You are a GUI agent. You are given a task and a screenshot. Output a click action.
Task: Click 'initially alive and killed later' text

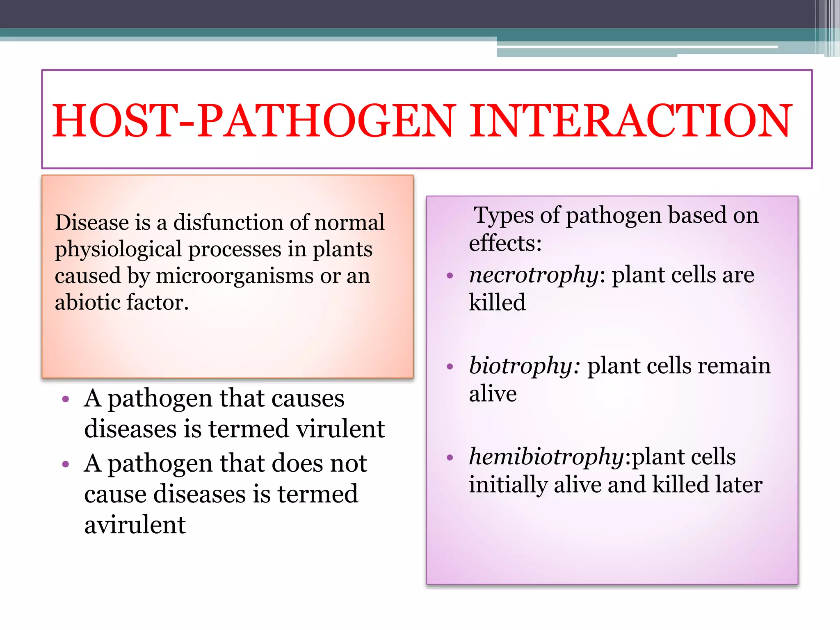tap(615, 485)
